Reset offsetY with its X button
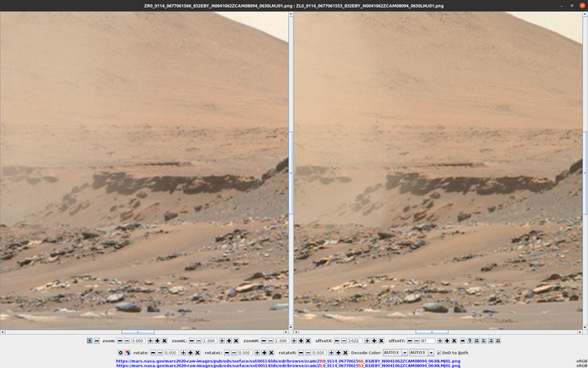This screenshot has height=368, width=588. click(x=454, y=341)
